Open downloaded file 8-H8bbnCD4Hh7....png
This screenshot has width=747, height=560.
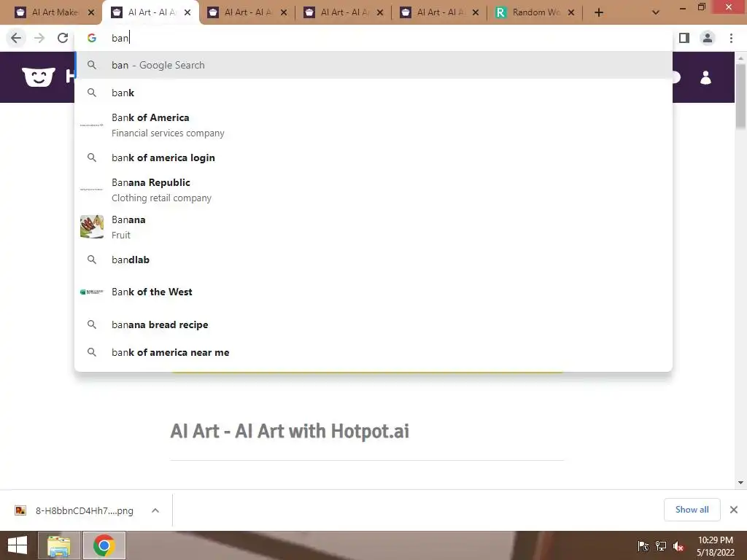pos(84,510)
